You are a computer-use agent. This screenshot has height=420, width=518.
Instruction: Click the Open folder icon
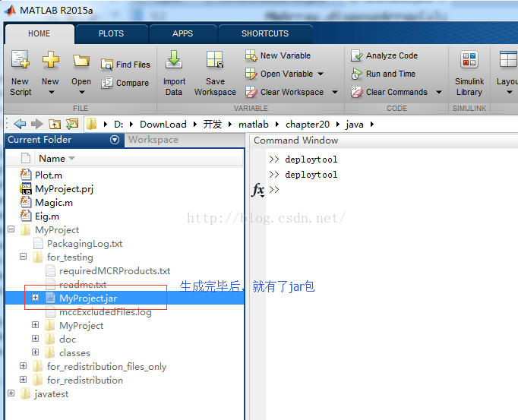click(x=81, y=61)
